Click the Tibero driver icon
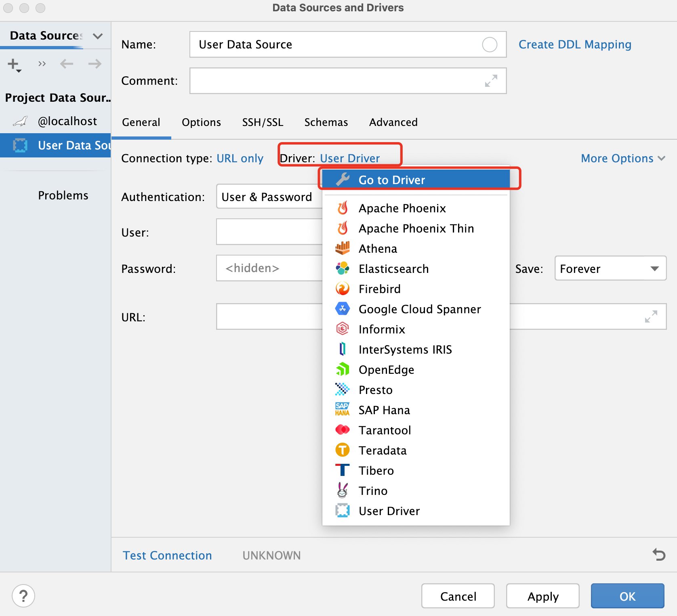Screen dimensions: 677x616 pyautogui.click(x=343, y=470)
